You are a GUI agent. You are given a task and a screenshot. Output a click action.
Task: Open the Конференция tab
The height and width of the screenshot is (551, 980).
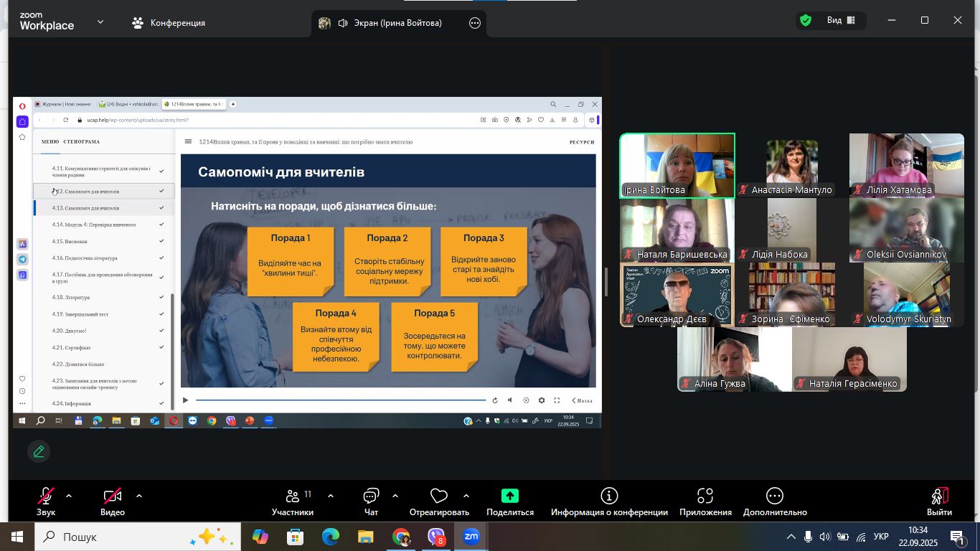pos(169,23)
